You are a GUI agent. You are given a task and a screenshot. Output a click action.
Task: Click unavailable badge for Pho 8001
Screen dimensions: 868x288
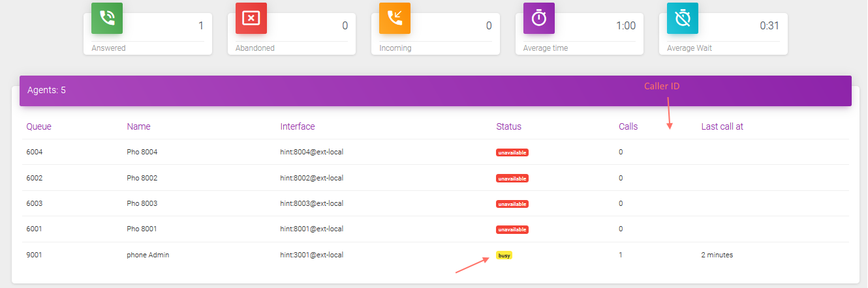tap(512, 229)
